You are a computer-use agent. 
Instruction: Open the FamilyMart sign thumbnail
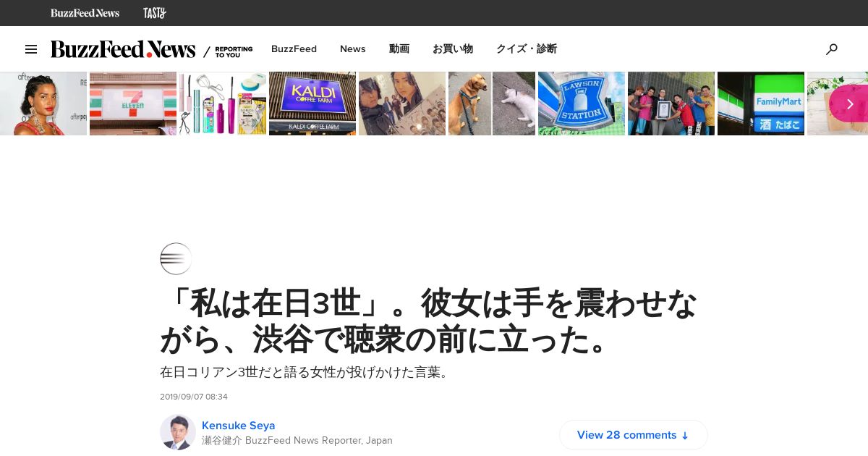(x=761, y=104)
